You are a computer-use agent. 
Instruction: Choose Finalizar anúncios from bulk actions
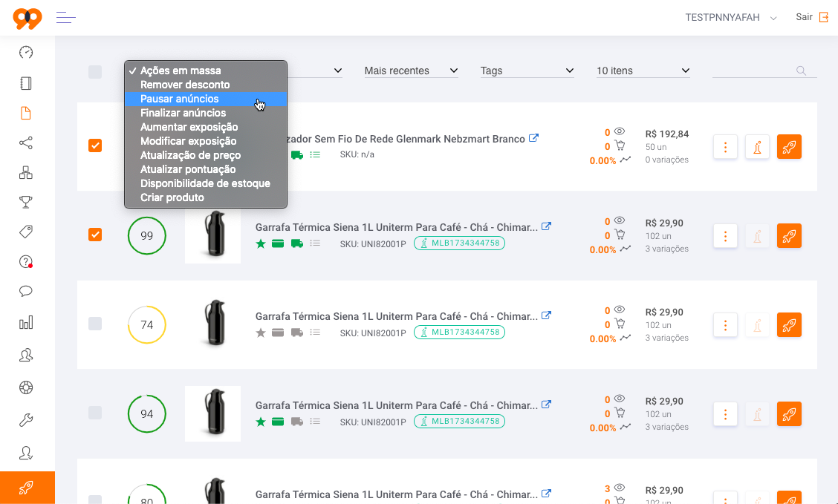(x=206, y=113)
